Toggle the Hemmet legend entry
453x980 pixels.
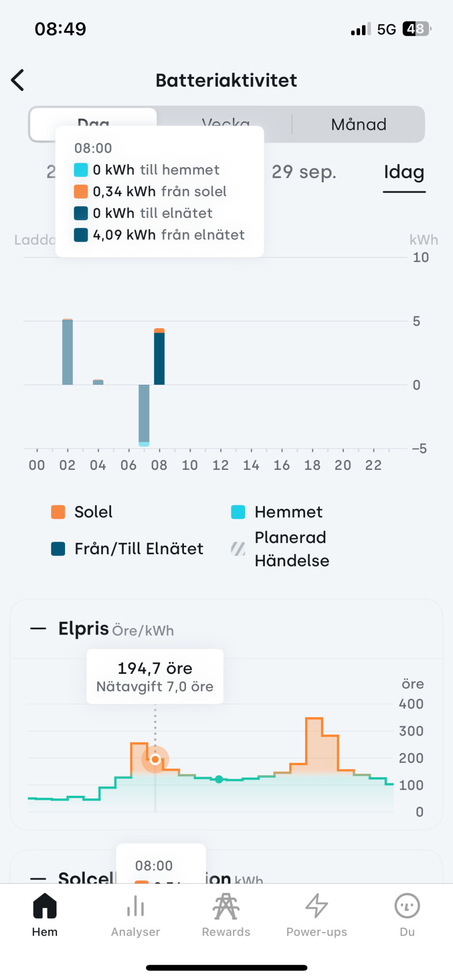click(277, 512)
